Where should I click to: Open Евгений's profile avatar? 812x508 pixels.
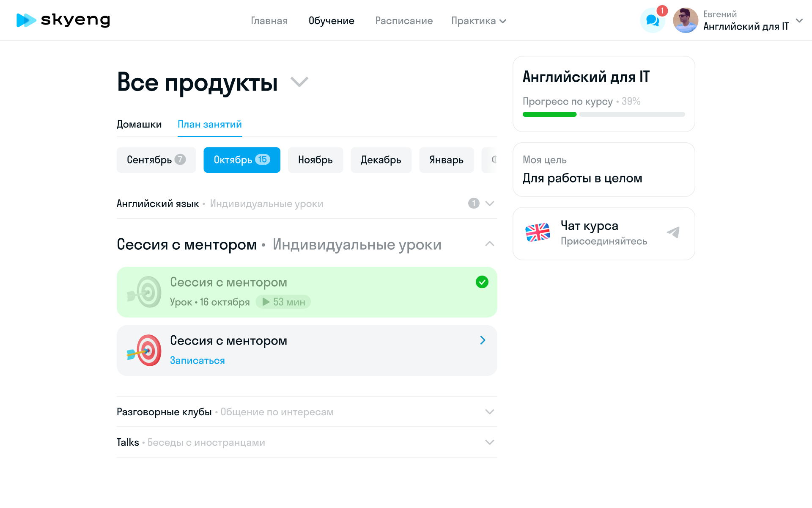(685, 20)
